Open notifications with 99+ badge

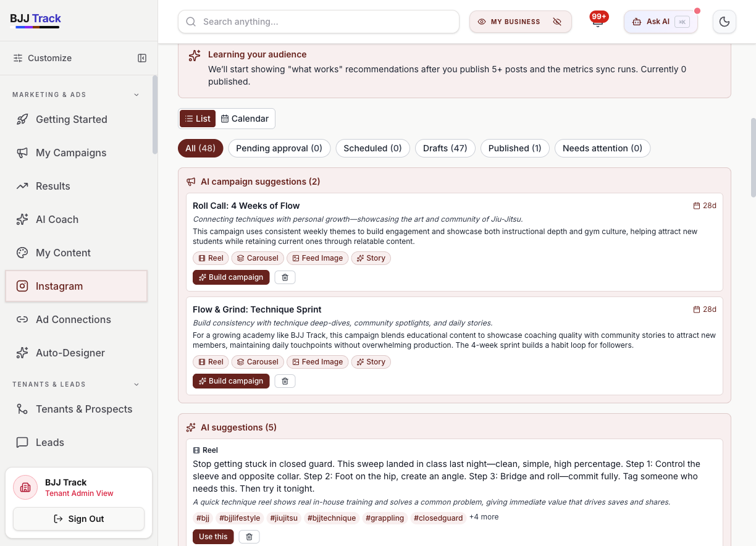(597, 22)
